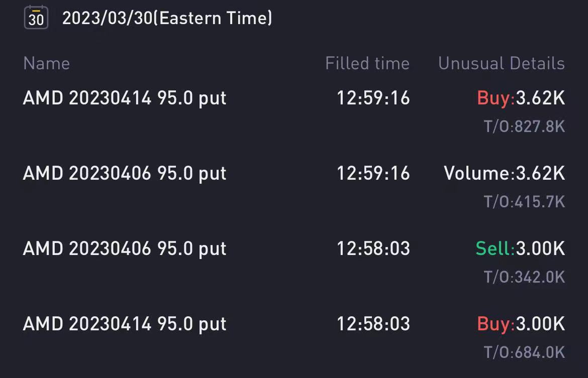Click the Buy:3.00K unusual detail

(521, 324)
